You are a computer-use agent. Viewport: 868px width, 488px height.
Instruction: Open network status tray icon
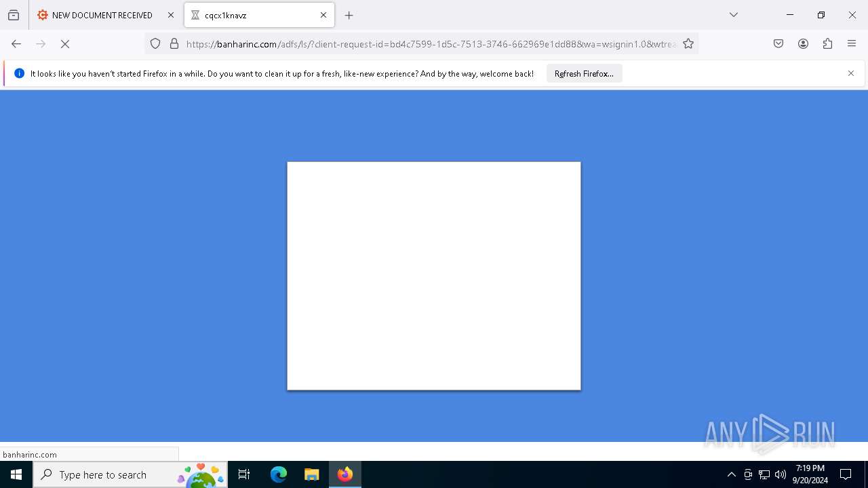coord(764,474)
